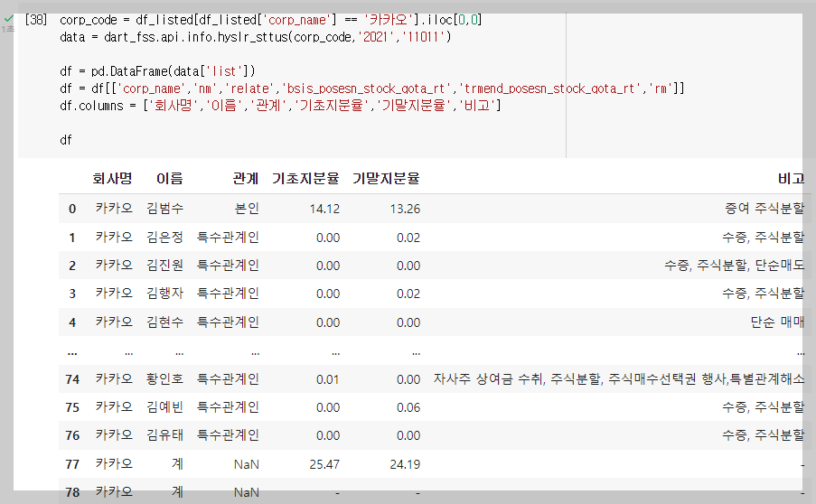The image size is (816, 504).
Task: Select the name cell '김예빈'
Action: (x=165, y=407)
